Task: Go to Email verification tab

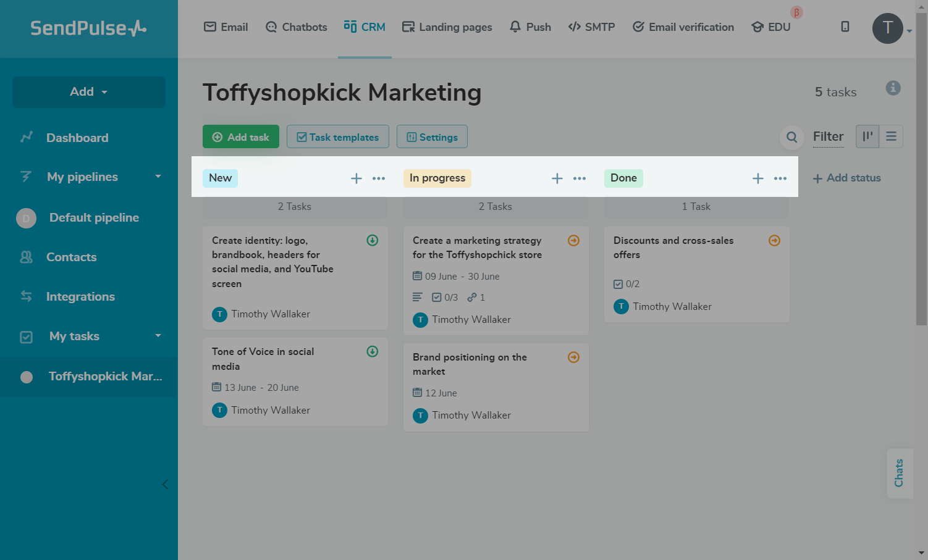Action: click(683, 27)
